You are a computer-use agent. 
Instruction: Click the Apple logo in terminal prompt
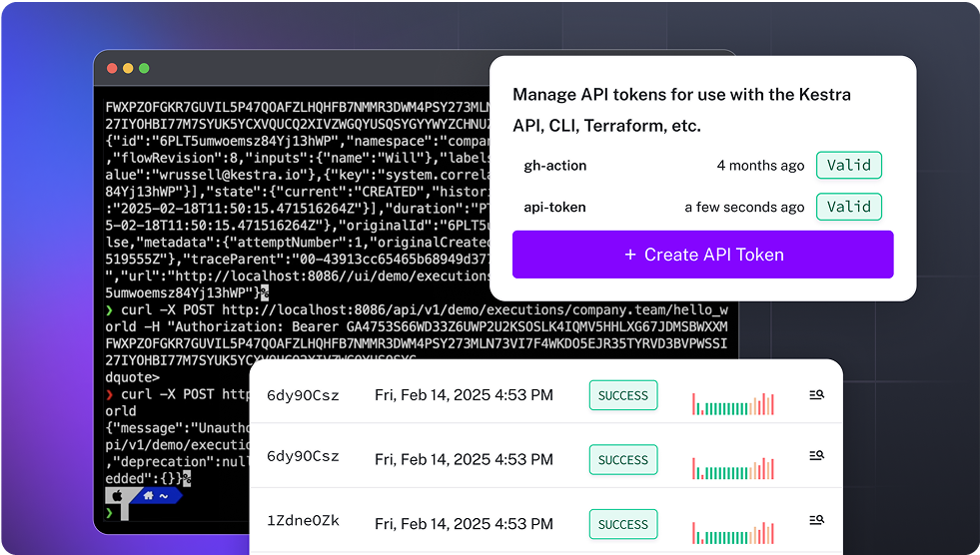coord(117,495)
